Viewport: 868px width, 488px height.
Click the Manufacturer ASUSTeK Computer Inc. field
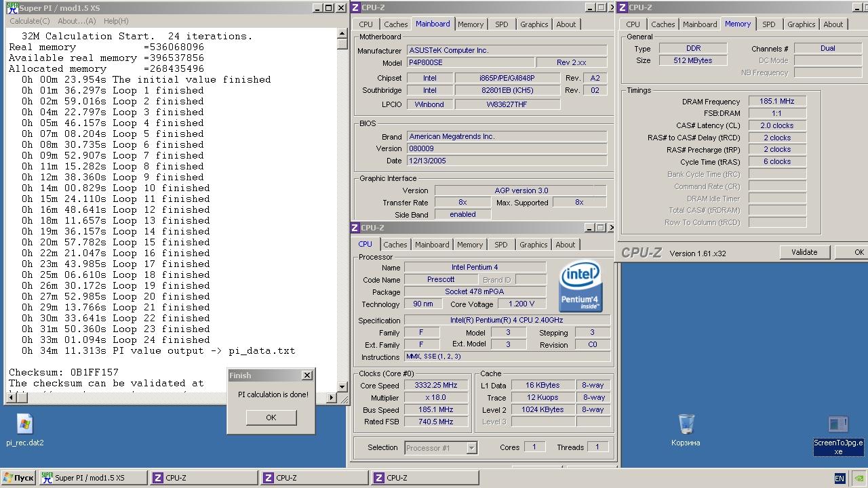(507, 50)
